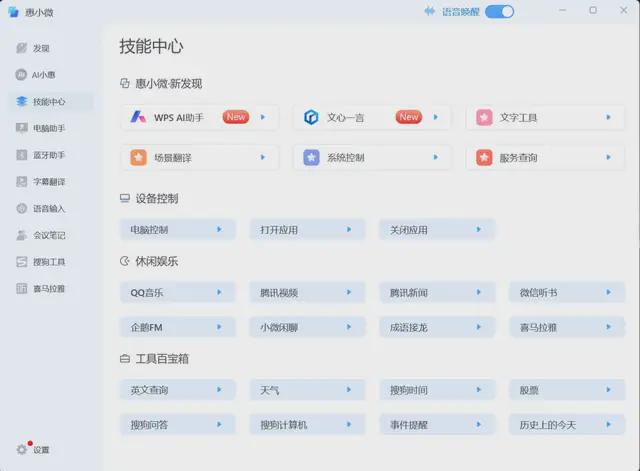This screenshot has width=640, height=471.
Task: Click the 搜狗工具 sidebar icon
Action: tap(22, 262)
